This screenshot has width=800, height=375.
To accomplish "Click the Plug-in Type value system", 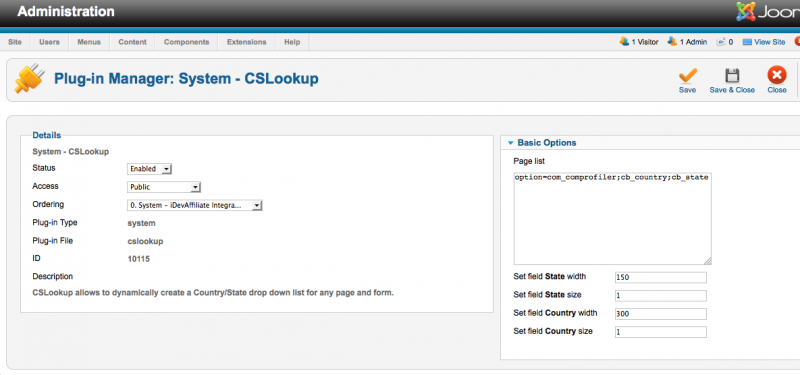I will tap(141, 223).
